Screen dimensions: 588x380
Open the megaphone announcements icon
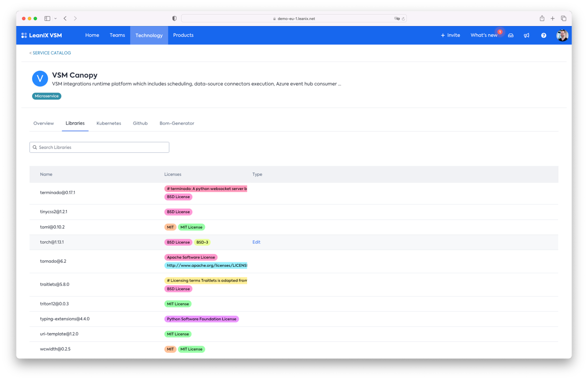pos(527,35)
